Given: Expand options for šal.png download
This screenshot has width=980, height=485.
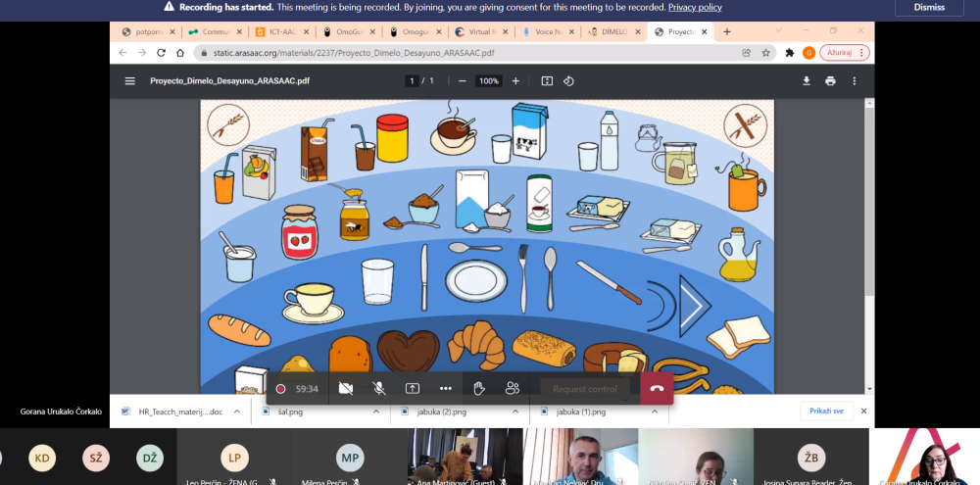Looking at the screenshot, I should [376, 412].
